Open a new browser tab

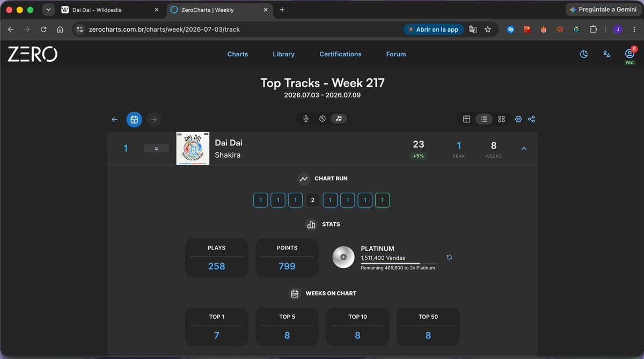[282, 10]
